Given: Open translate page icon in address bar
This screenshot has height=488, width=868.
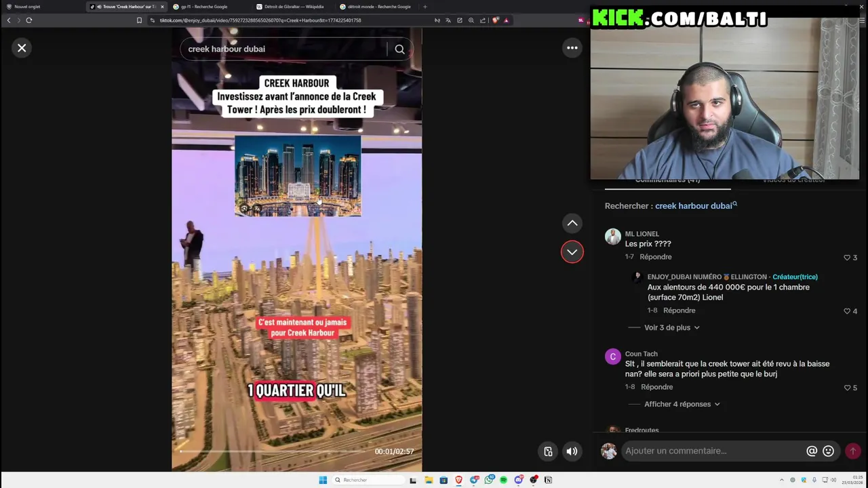Looking at the screenshot, I should 448,20.
